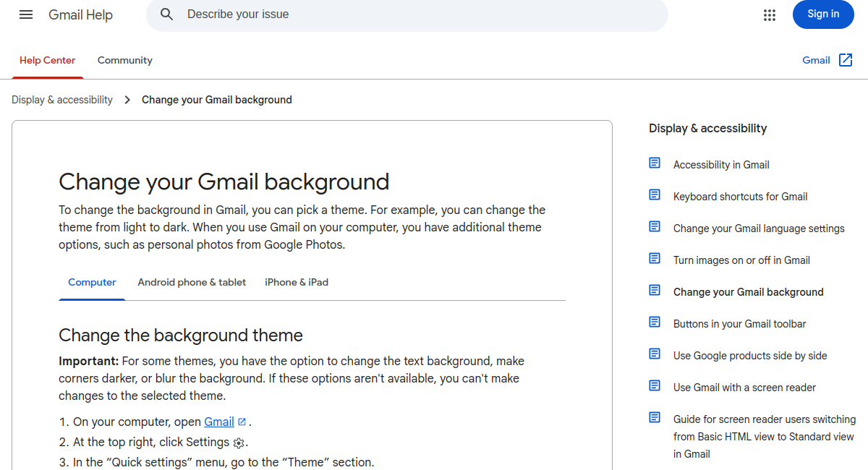Screen dimensions: 868x470
Task: Open Turn images on or off in Gmail
Action: point(741,260)
